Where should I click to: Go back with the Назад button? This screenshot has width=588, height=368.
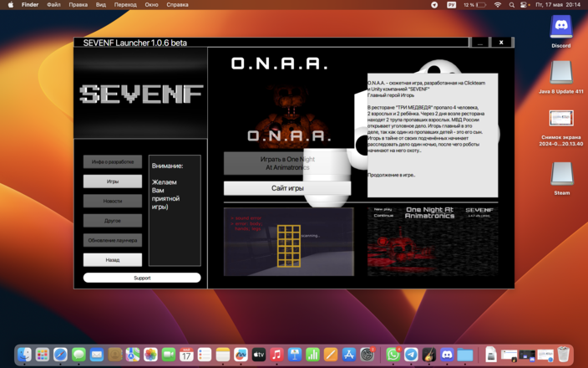point(113,259)
